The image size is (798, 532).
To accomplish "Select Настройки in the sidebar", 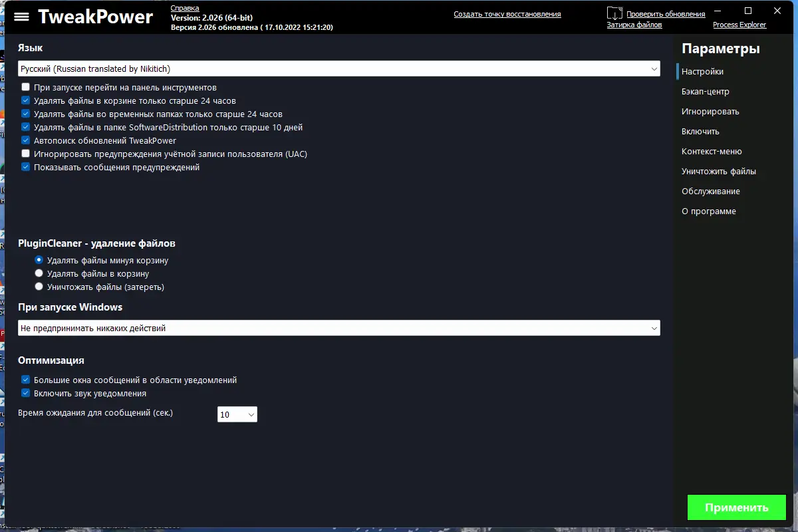I will click(702, 71).
